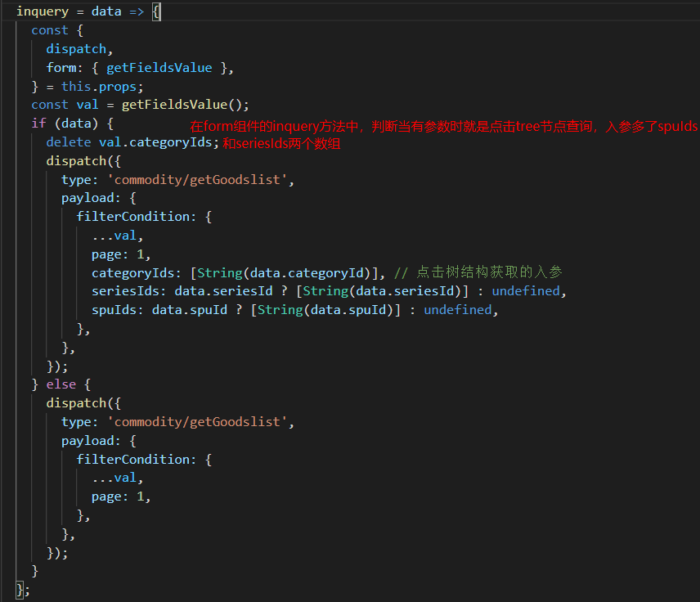Click the 'if' keyword before (data)
Viewport: 700px width, 602px height.
[x=38, y=124]
